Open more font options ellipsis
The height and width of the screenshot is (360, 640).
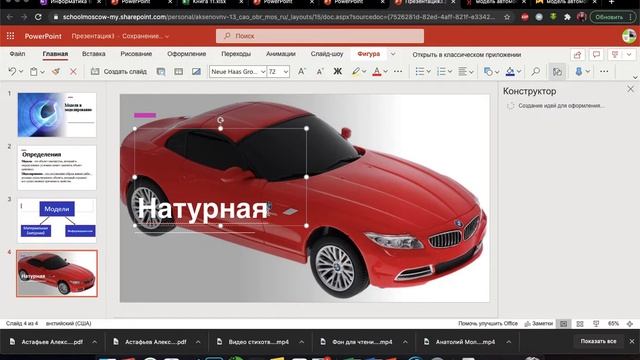pyautogui.click(x=398, y=71)
